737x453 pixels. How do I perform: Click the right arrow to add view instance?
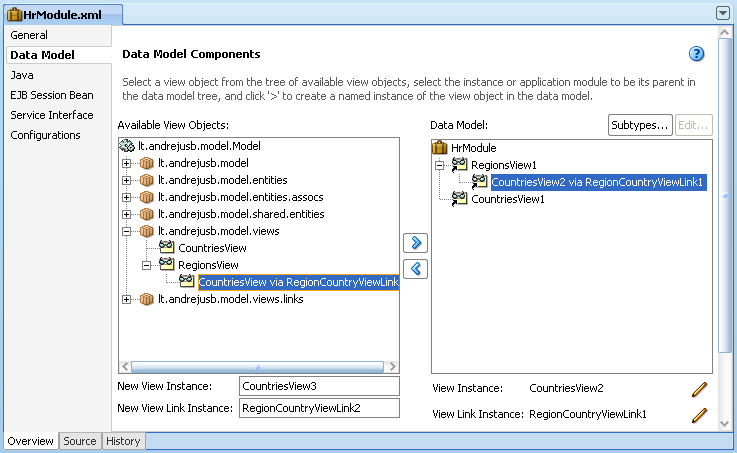(x=416, y=243)
